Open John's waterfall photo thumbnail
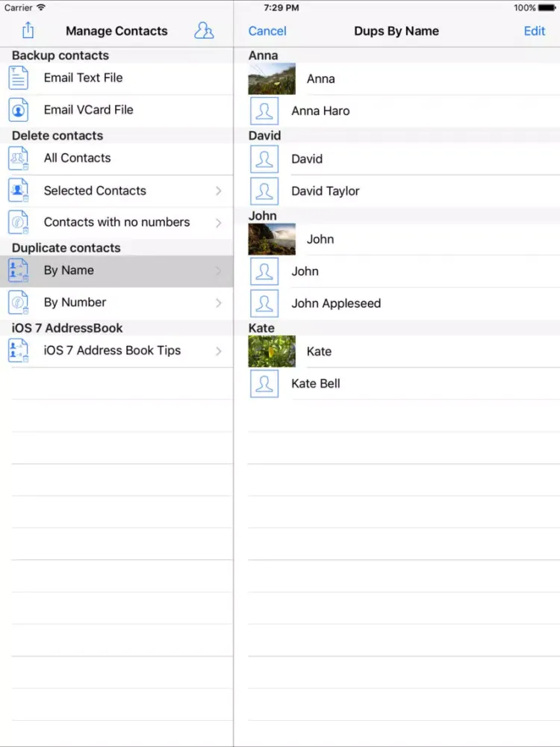This screenshot has height=747, width=560. (272, 239)
